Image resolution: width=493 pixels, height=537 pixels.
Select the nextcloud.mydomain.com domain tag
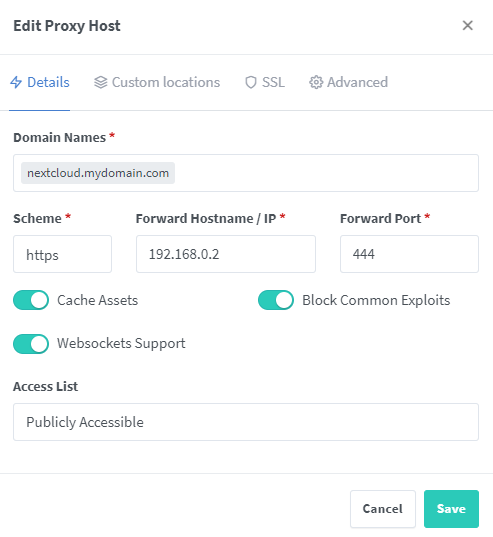[98, 173]
